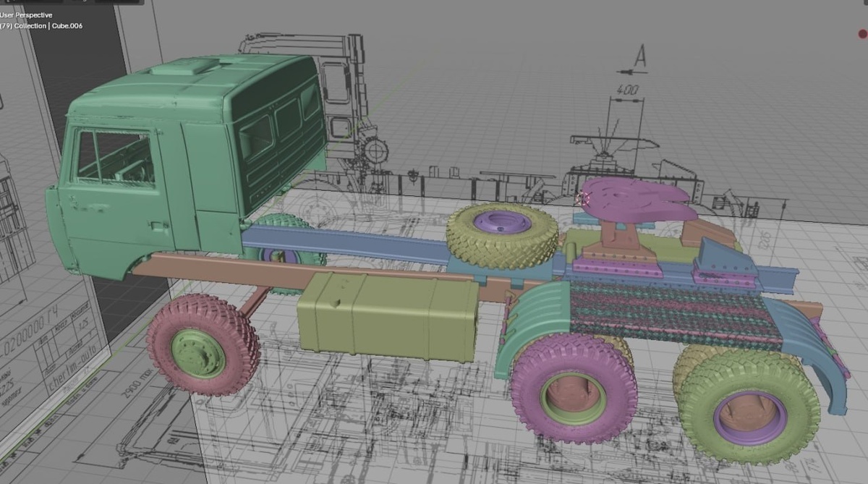The image size is (868, 484).
Task: Select the roof hatch on the green cab
Action: (184, 67)
